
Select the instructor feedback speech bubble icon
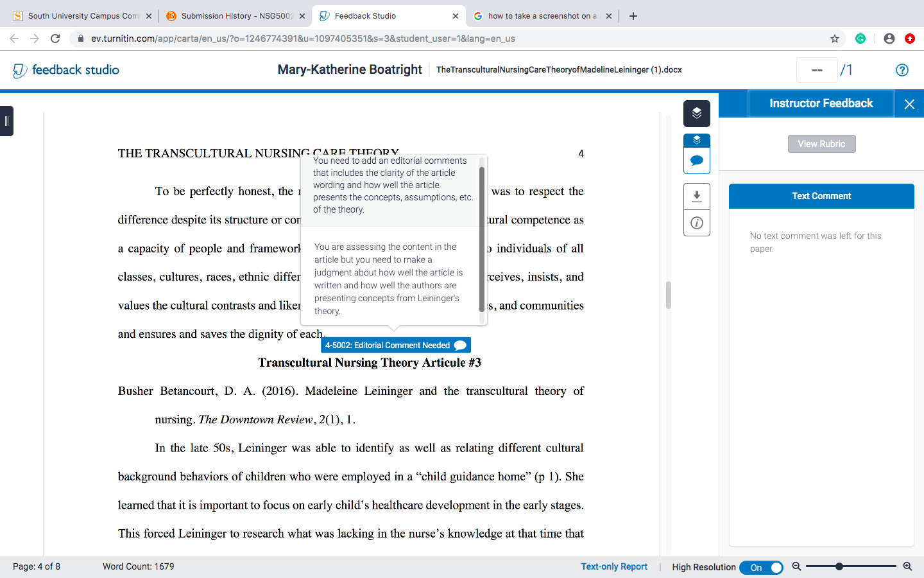click(697, 161)
